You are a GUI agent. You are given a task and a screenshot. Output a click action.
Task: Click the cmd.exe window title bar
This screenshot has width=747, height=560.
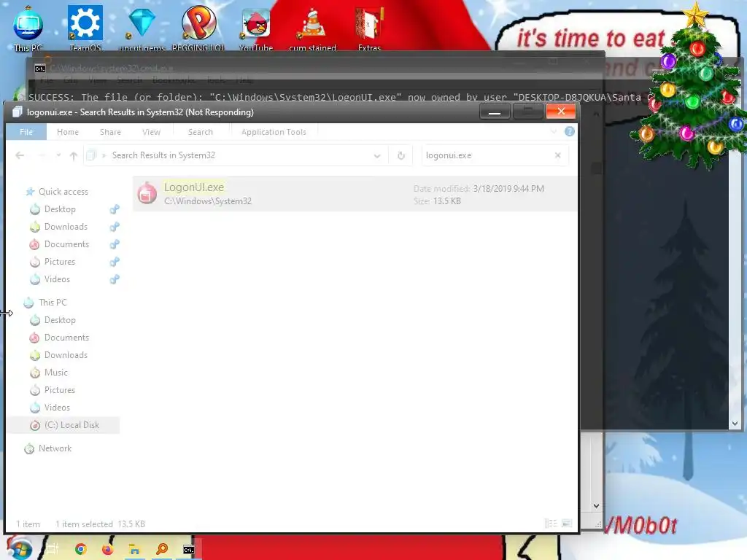coord(314,68)
